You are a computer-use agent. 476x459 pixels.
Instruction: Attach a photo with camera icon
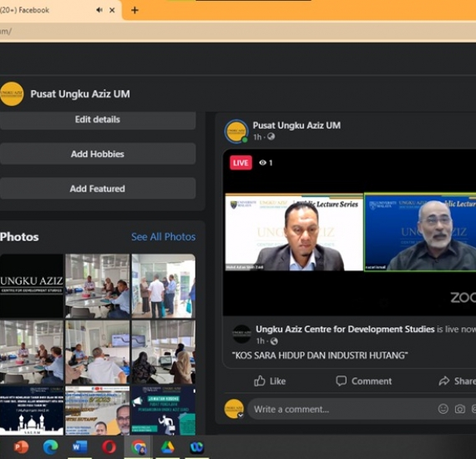pyautogui.click(x=459, y=409)
